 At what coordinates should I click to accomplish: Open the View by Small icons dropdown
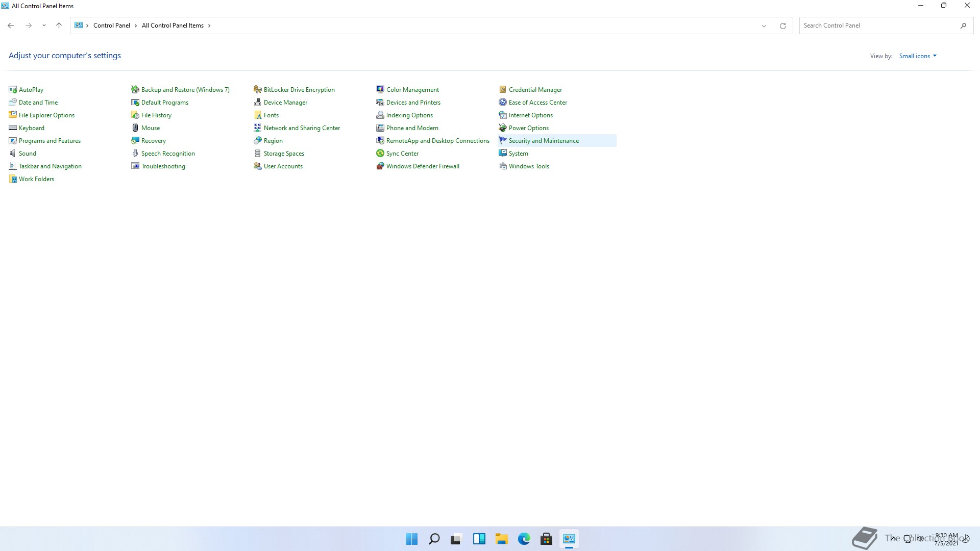918,56
